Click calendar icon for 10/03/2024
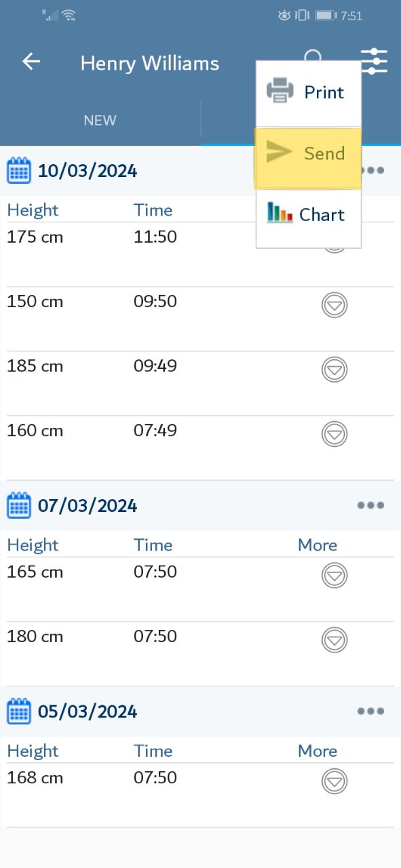The width and height of the screenshot is (401, 868). click(x=19, y=170)
